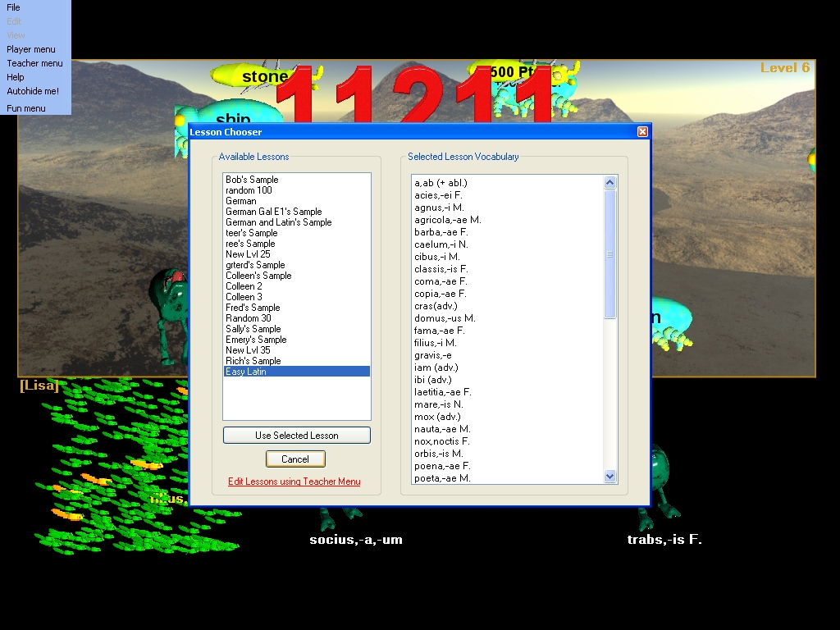Open the Fun menu
840x630 pixels.
point(26,108)
